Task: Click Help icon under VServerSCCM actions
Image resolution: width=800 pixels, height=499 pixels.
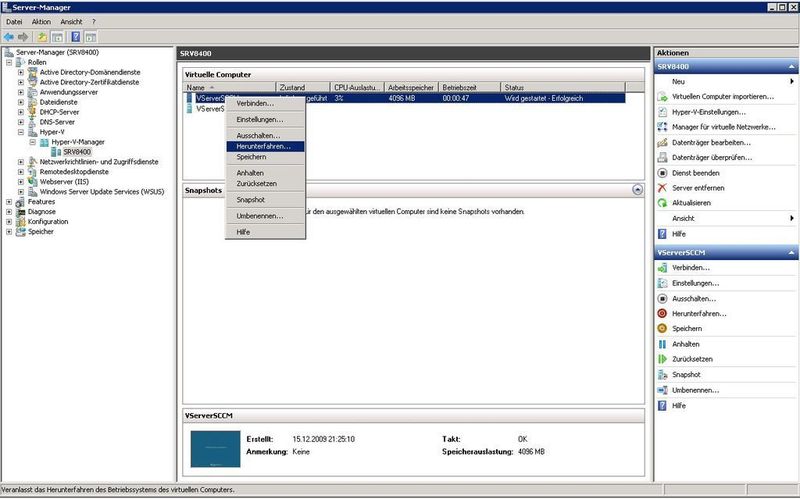Action: [x=662, y=406]
